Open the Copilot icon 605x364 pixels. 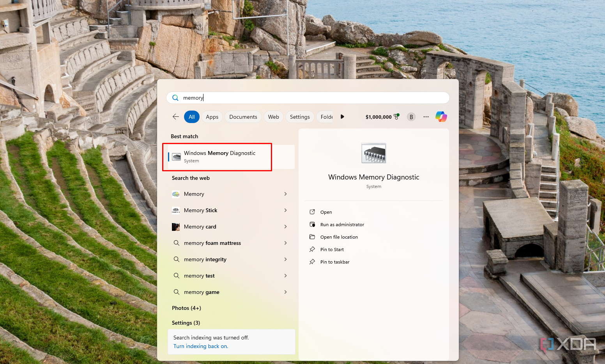(441, 117)
